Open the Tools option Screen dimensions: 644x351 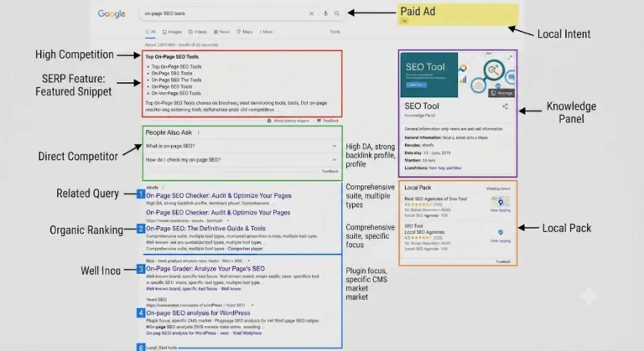pyautogui.click(x=335, y=32)
